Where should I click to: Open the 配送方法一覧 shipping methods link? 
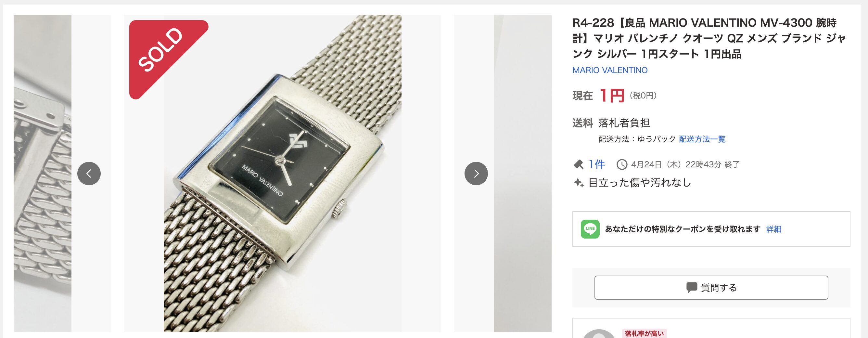[x=702, y=139]
